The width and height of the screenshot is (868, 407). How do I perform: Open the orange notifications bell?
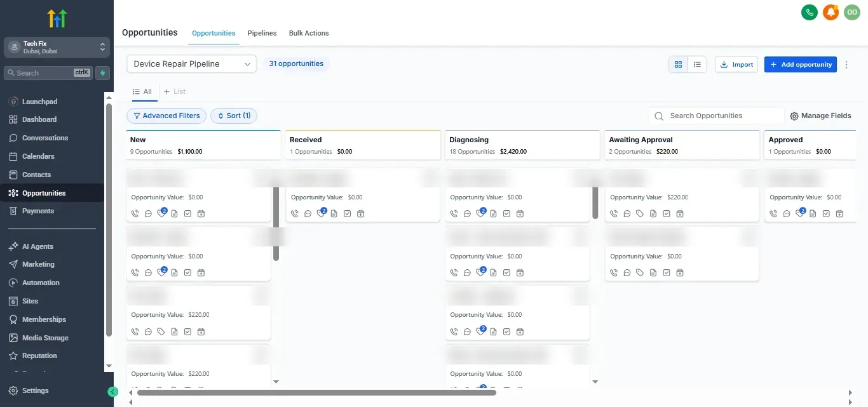coord(831,12)
